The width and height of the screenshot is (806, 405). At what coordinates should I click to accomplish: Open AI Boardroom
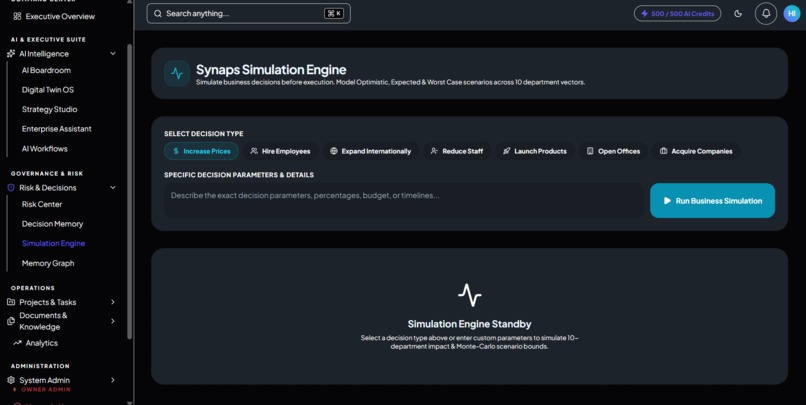coord(46,70)
